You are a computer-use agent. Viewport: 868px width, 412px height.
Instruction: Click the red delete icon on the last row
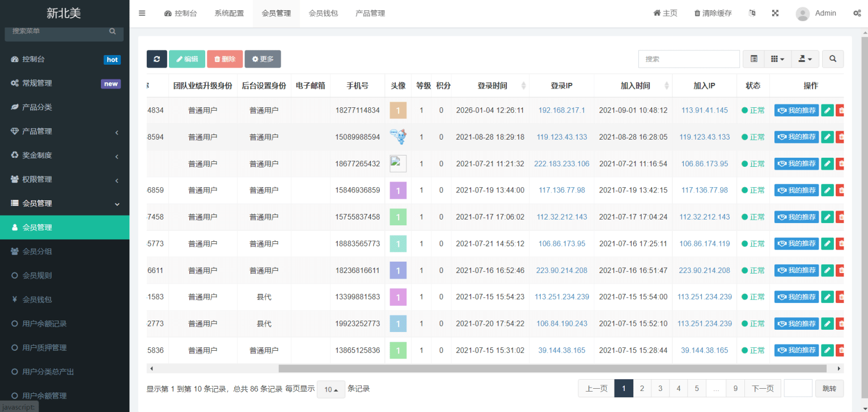click(x=841, y=350)
